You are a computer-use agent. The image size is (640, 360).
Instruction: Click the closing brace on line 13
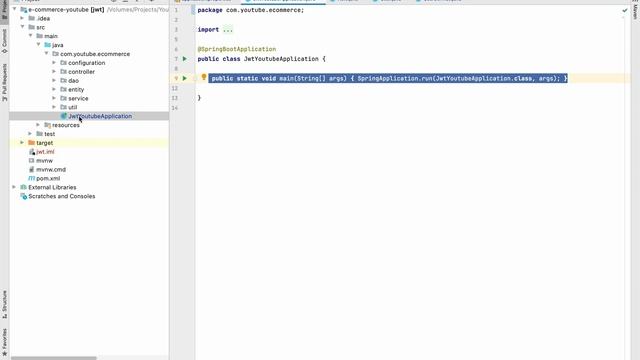199,98
